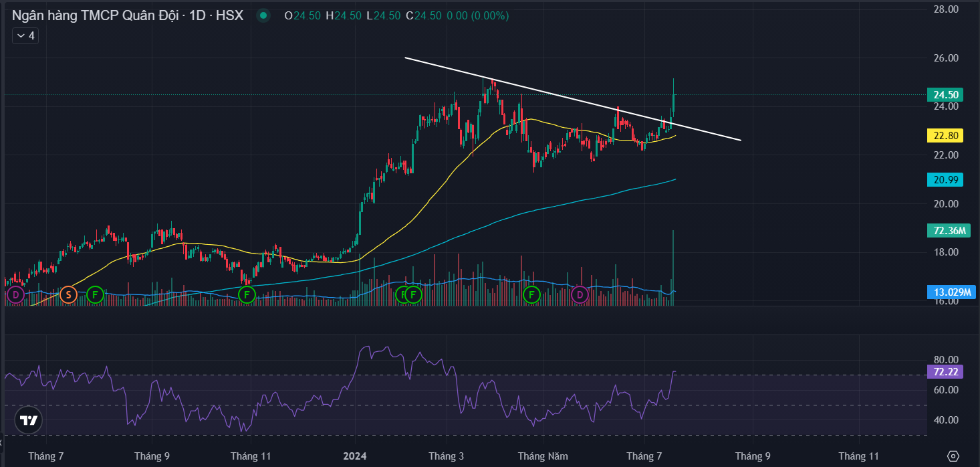
Task: Click the Tháng Năm time axis label
Action: [543, 456]
